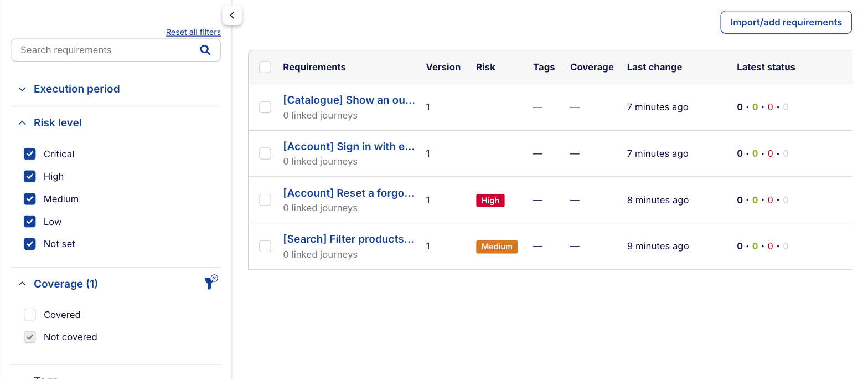Open the [Search] Filter products... requirement
The width and height of the screenshot is (868, 379).
tap(349, 239)
